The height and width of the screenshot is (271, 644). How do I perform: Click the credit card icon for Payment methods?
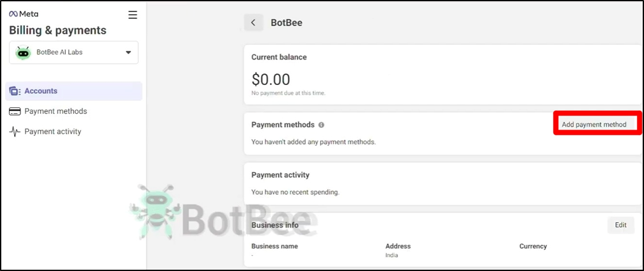15,111
